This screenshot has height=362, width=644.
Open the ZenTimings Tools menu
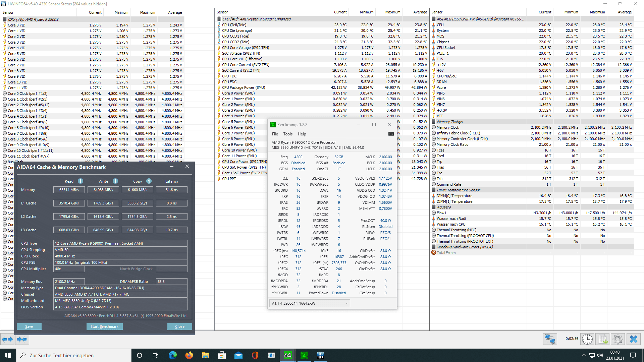[288, 134]
